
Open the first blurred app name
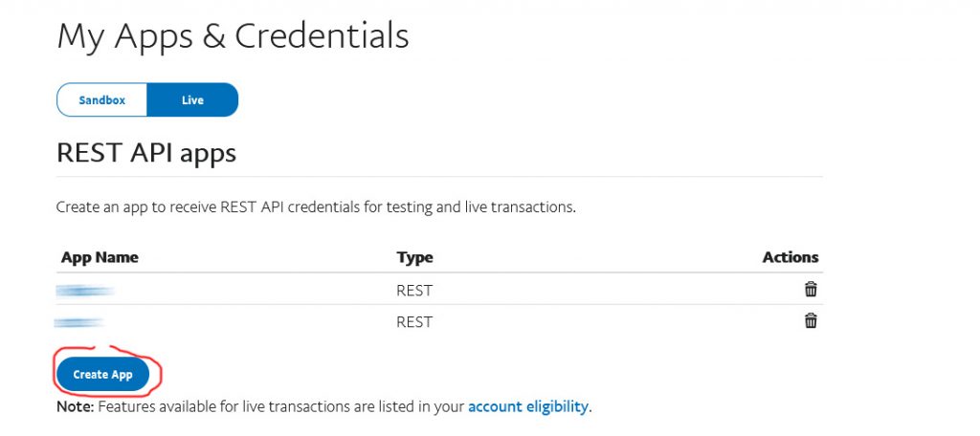[85, 290]
